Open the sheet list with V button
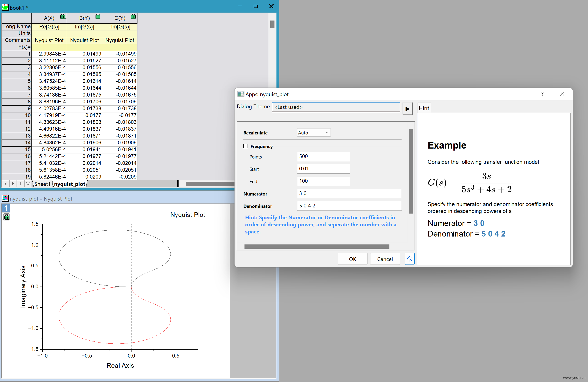Screen dimensions: 588x382 click(28, 184)
